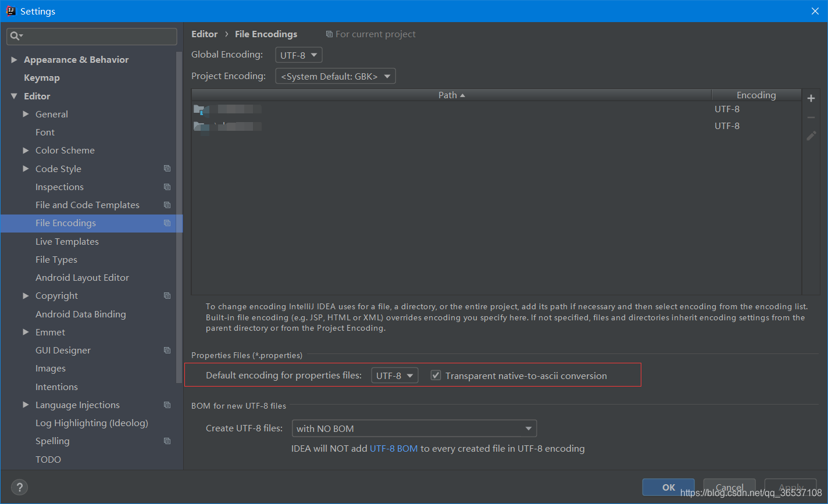The width and height of the screenshot is (828, 504).
Task: Open Log Highlighting (Ideolog) settings
Action: click(x=92, y=423)
